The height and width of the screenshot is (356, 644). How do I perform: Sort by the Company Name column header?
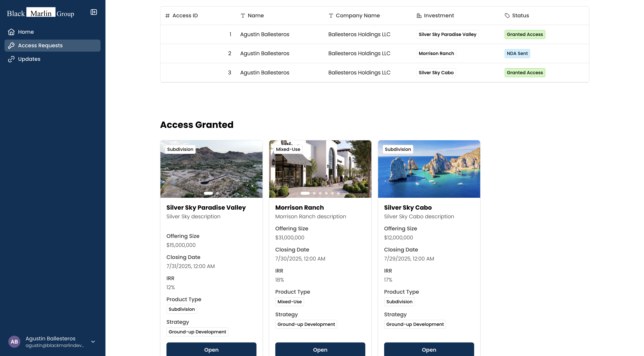pos(358,16)
